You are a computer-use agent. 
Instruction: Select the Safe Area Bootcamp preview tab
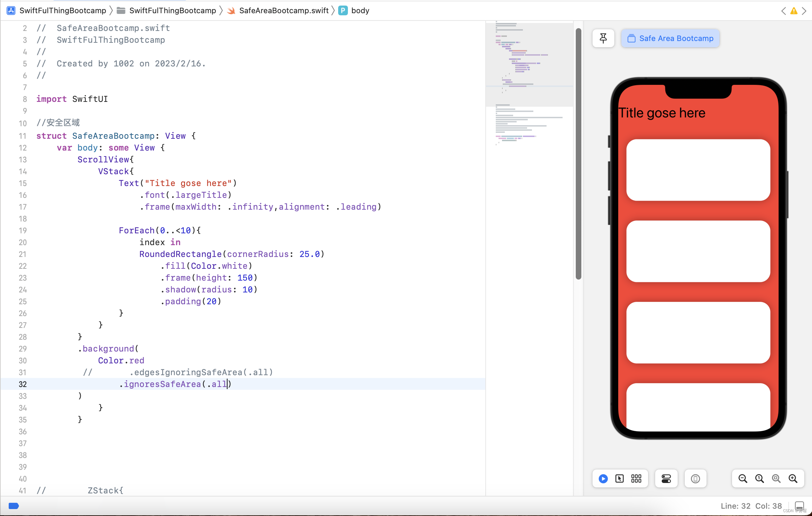click(x=670, y=38)
